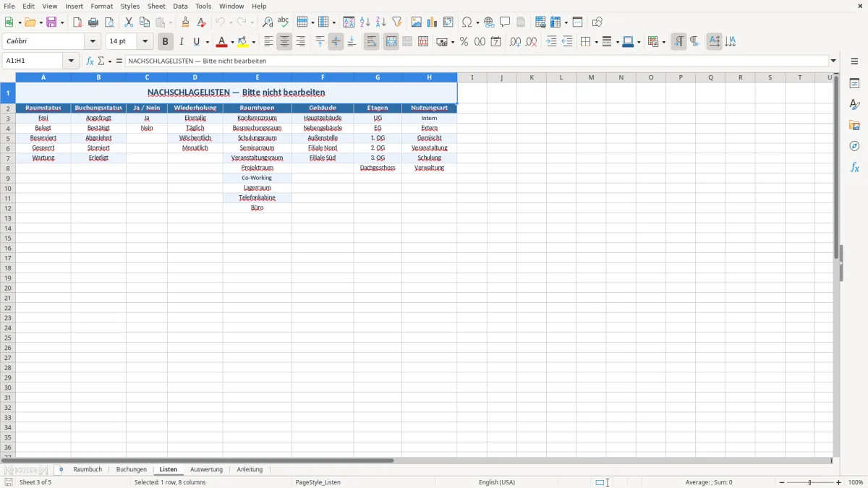Open the File menu

pyautogui.click(x=9, y=6)
